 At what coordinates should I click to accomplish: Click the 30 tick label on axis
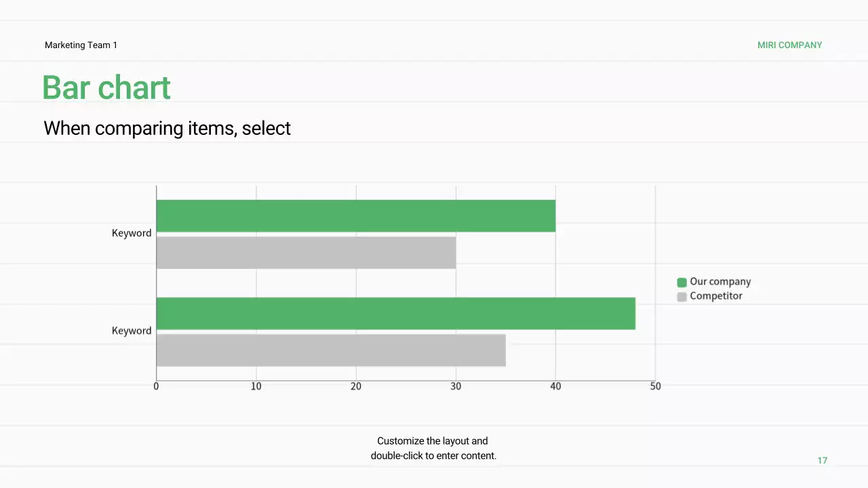coord(456,386)
